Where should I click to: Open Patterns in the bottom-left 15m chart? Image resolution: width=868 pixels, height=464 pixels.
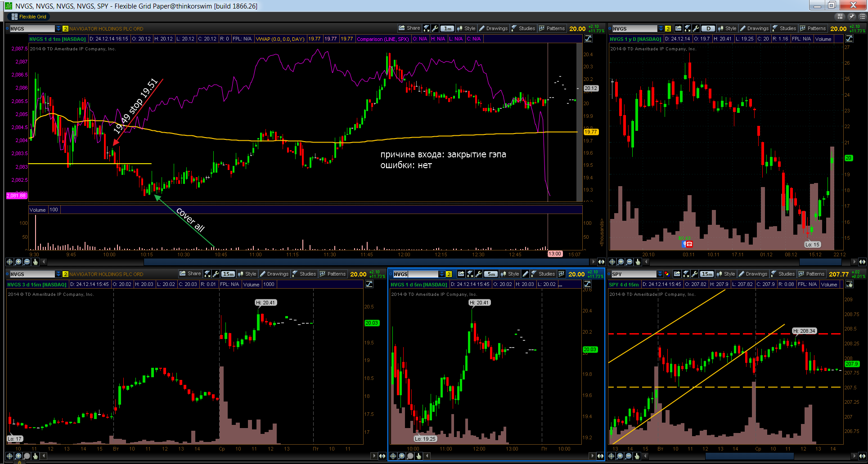[333, 274]
